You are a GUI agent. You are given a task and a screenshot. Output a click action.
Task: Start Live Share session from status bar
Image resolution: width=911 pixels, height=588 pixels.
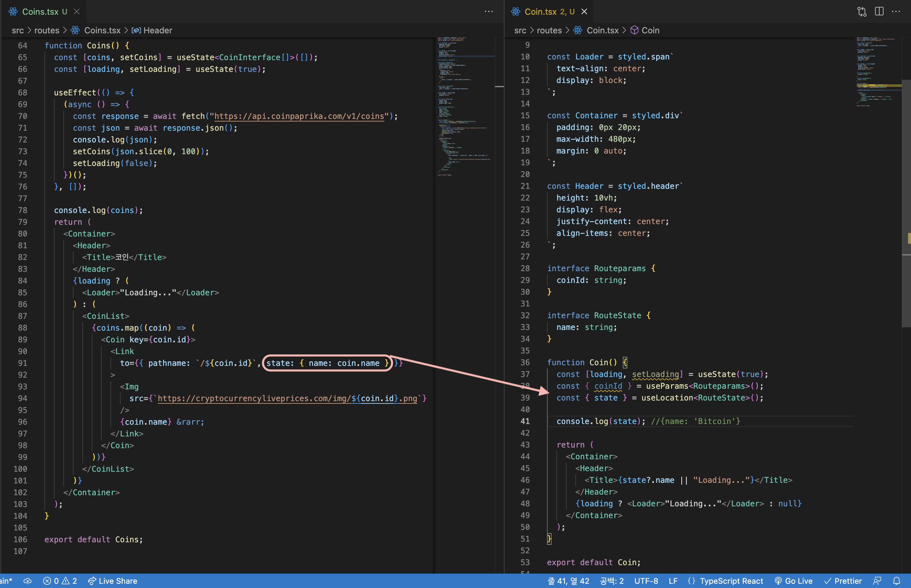pyautogui.click(x=113, y=581)
